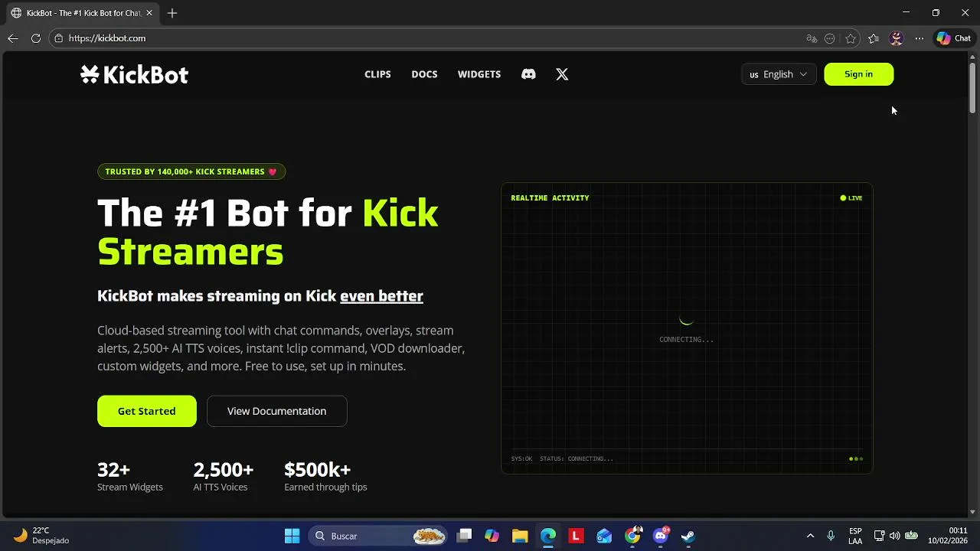Click the View Documentation button
The image size is (980, 551).
(x=277, y=411)
